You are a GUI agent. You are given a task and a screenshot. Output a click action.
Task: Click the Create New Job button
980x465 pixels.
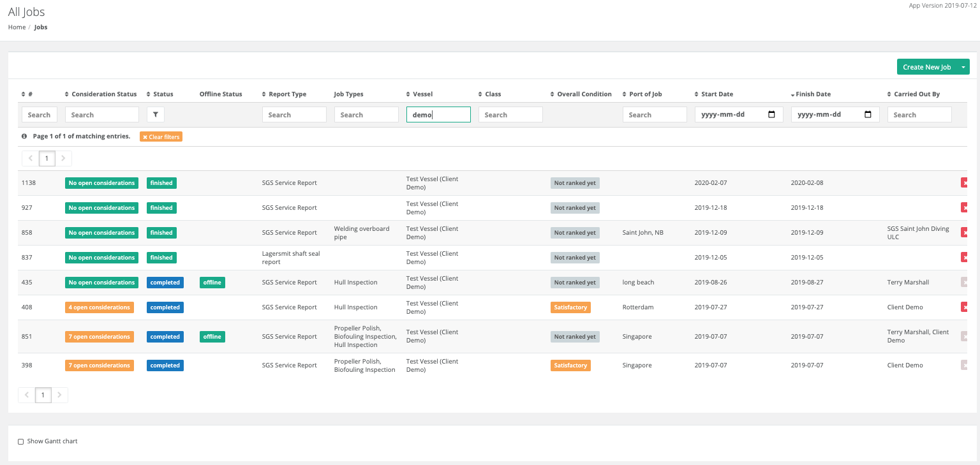coord(926,67)
